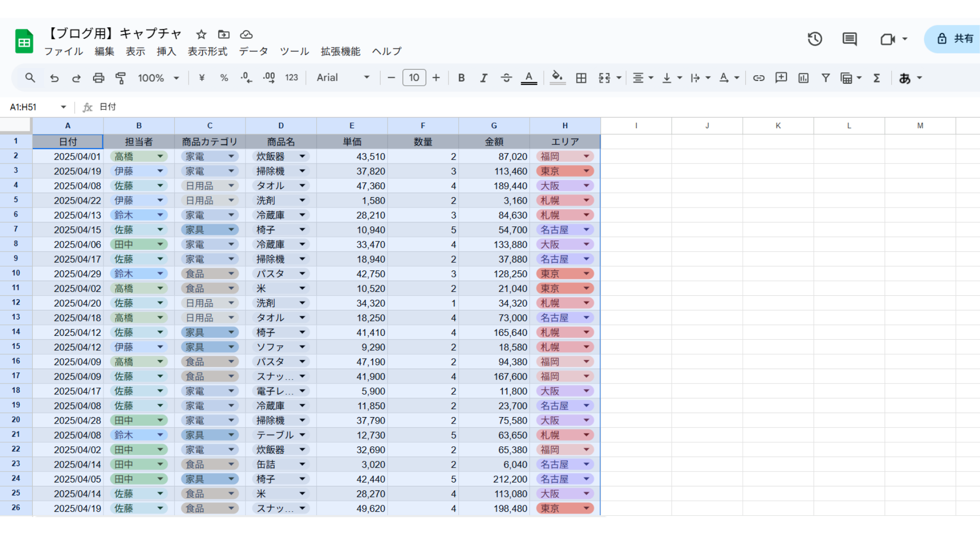Open the ファイル menu
980x535 pixels.
pos(64,52)
